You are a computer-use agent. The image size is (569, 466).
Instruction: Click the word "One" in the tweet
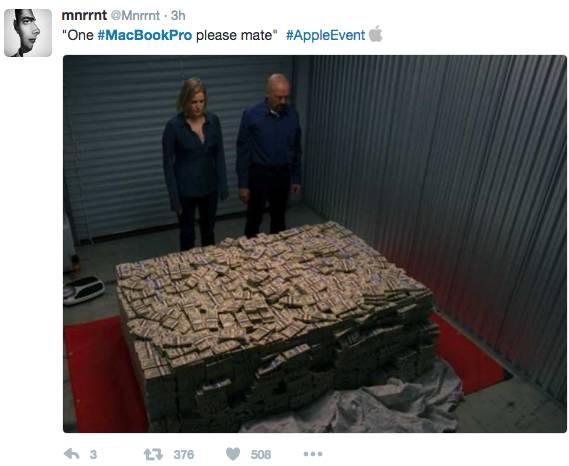tap(80, 35)
